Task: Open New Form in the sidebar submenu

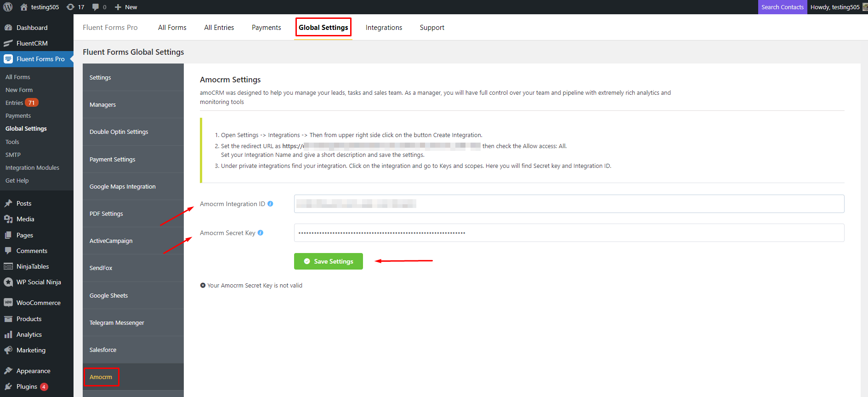Action: [19, 90]
